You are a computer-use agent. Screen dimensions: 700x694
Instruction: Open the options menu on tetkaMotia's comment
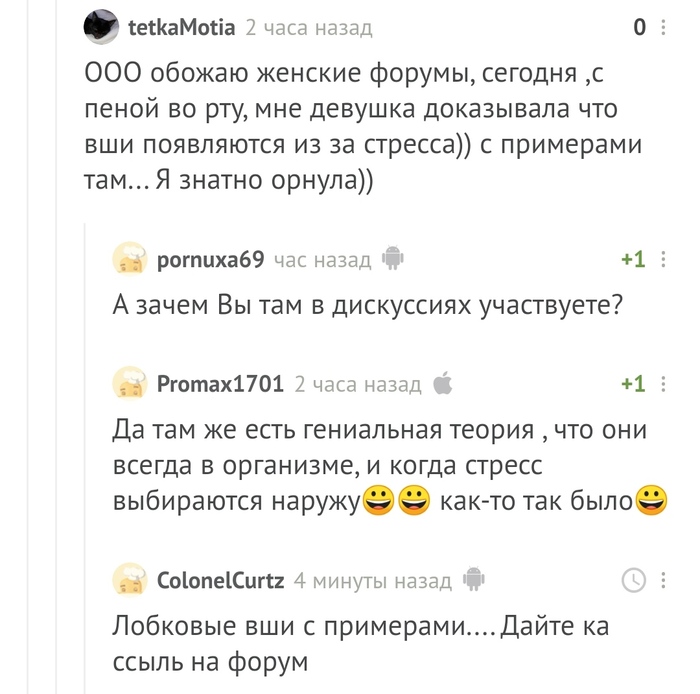click(662, 28)
